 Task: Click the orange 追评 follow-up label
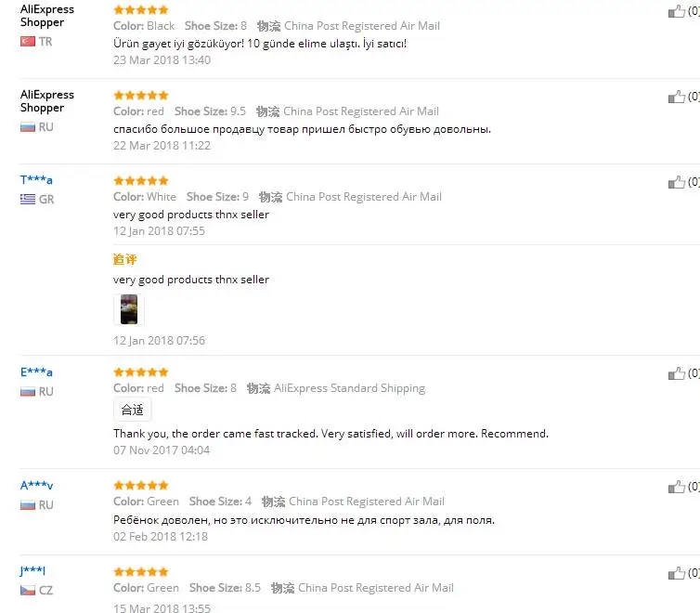pos(125,259)
